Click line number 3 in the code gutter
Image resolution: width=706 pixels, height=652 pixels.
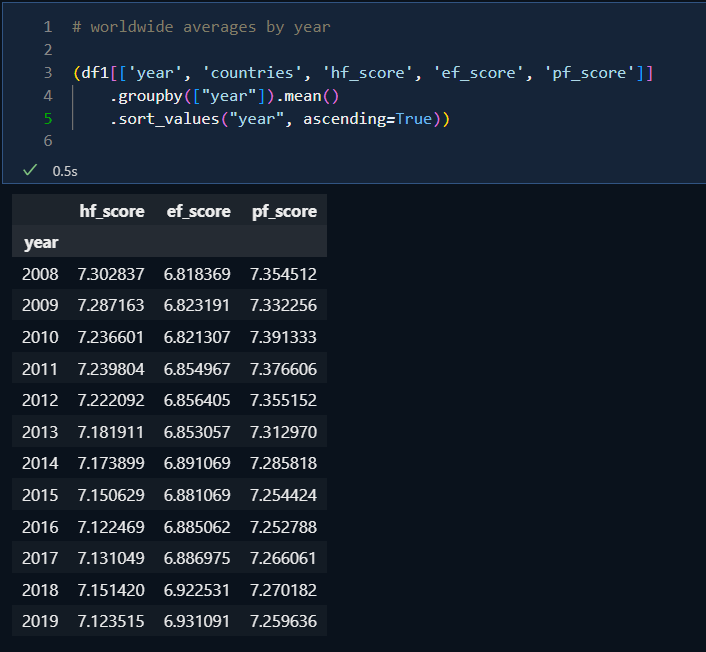47,73
